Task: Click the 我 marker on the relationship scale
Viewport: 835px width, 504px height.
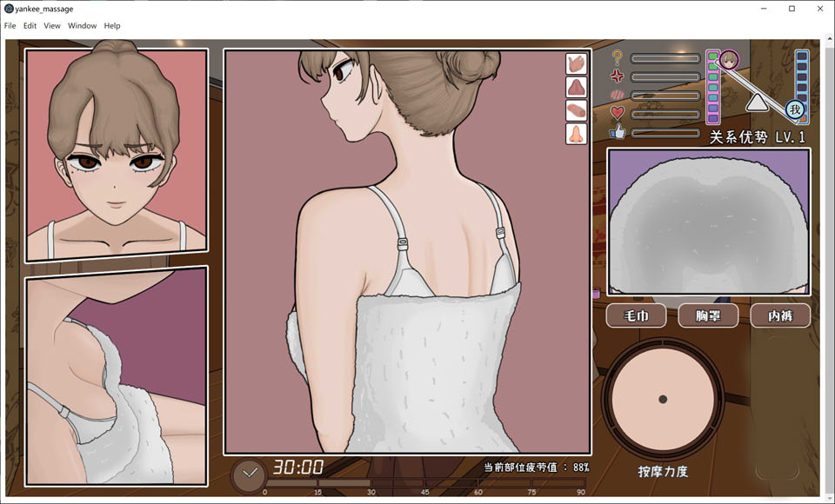Action: [794, 109]
